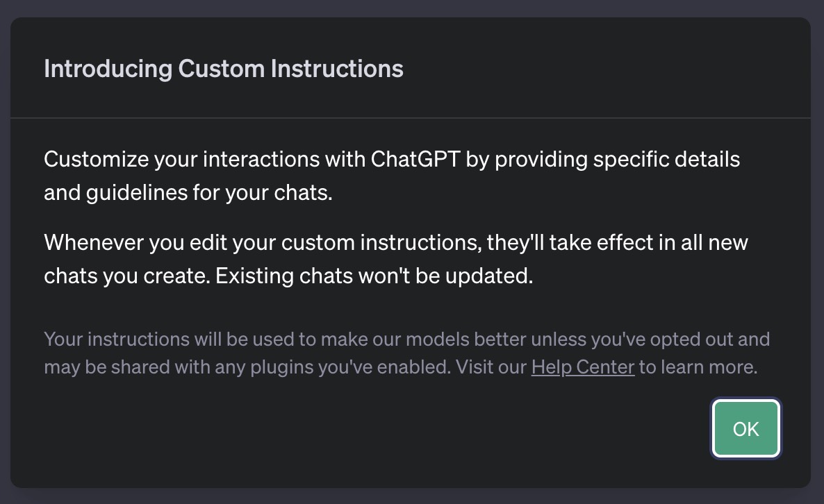Click the word 'Introducing' in the title
This screenshot has height=504, width=824.
(108, 69)
